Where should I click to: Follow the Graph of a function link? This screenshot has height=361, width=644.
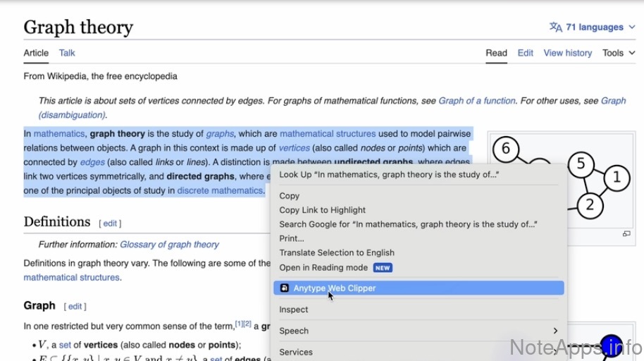(x=476, y=101)
